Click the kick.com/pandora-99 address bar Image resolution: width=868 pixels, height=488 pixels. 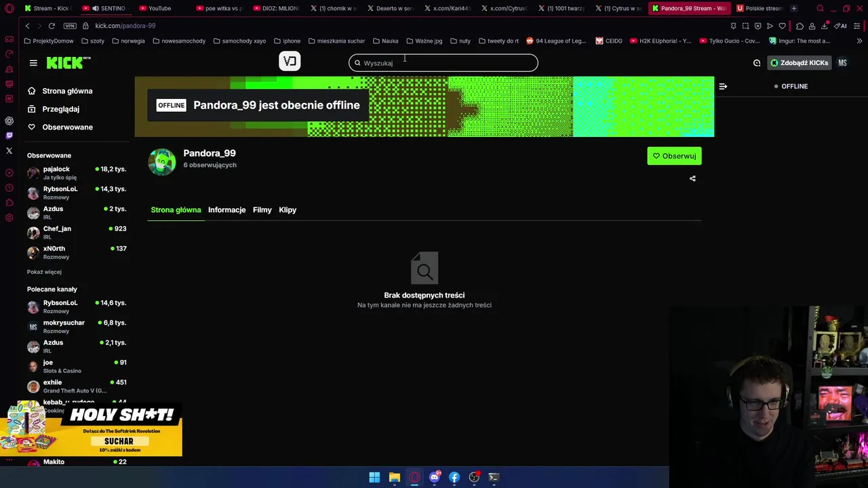[x=125, y=26]
